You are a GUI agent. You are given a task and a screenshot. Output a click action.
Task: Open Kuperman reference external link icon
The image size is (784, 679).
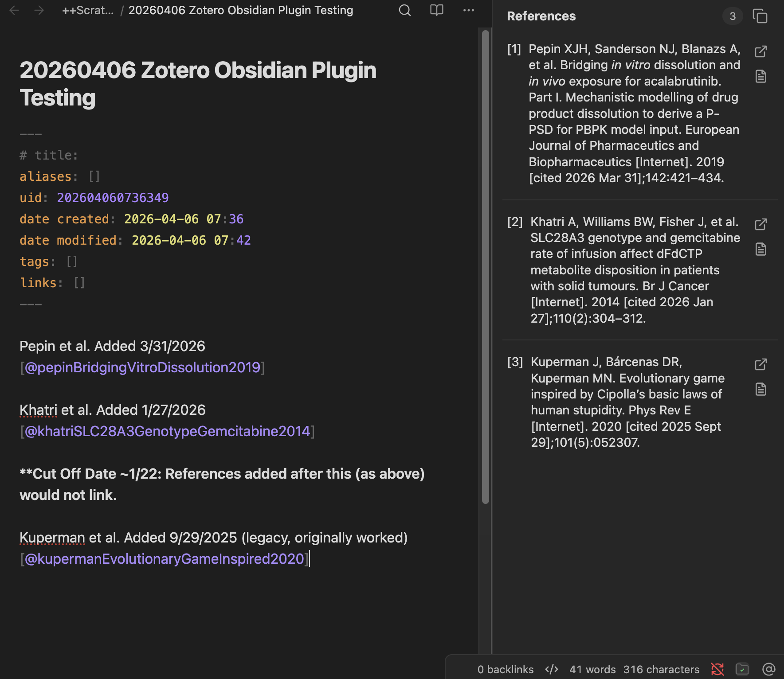(x=760, y=364)
